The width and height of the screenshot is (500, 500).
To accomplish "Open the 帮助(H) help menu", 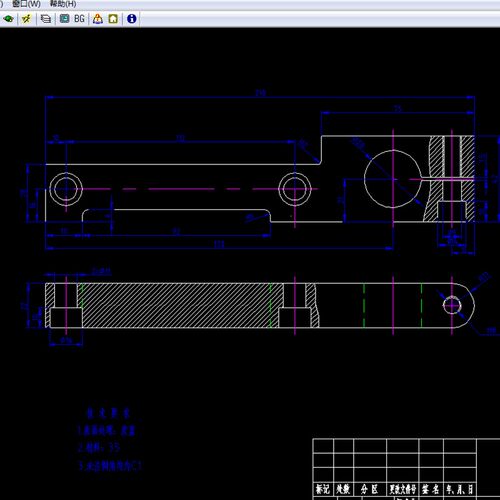I will pos(63,4).
